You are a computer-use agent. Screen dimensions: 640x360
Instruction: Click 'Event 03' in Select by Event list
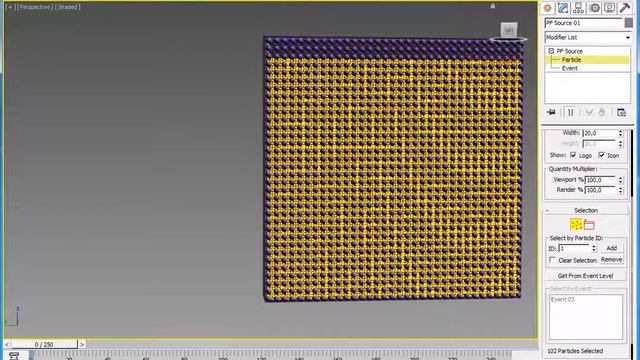(x=562, y=300)
